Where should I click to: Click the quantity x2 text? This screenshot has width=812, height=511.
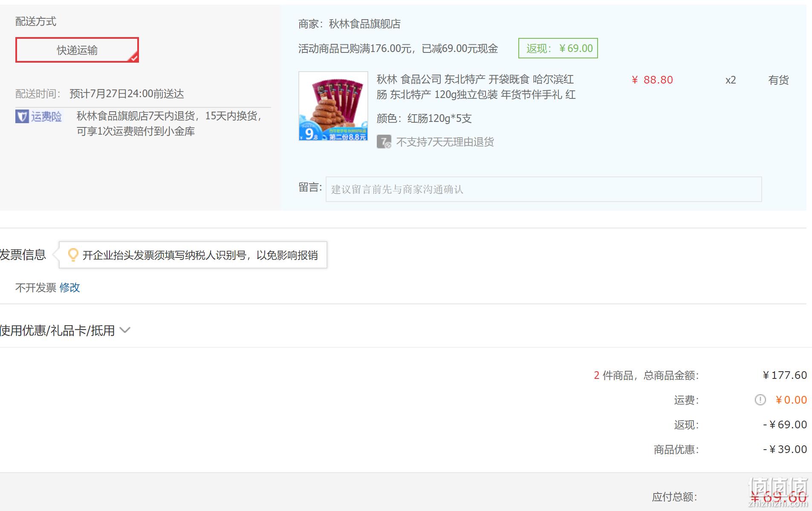[731, 80]
